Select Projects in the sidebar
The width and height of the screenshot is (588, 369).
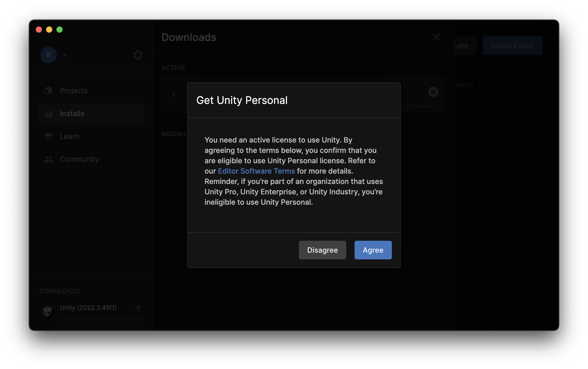pos(74,91)
